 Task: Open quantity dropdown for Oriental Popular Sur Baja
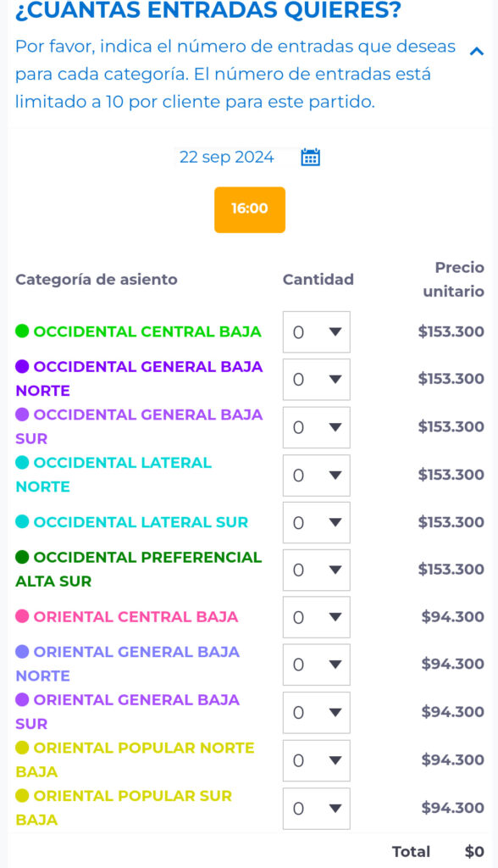point(317,809)
